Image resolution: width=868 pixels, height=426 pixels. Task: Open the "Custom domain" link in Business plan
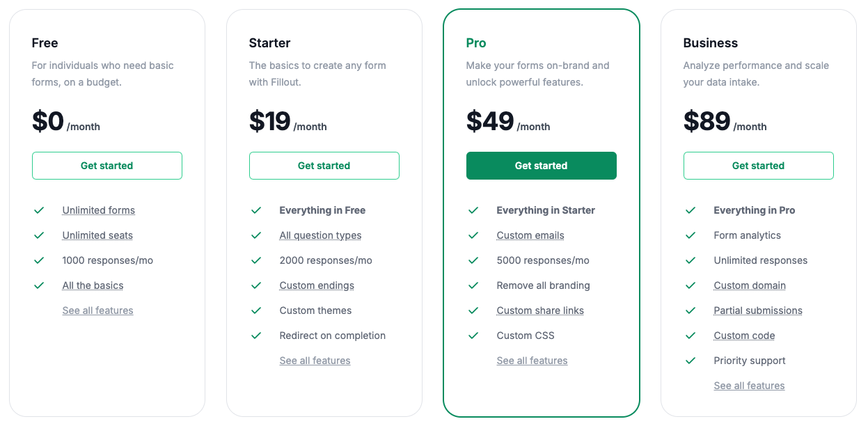tap(749, 285)
